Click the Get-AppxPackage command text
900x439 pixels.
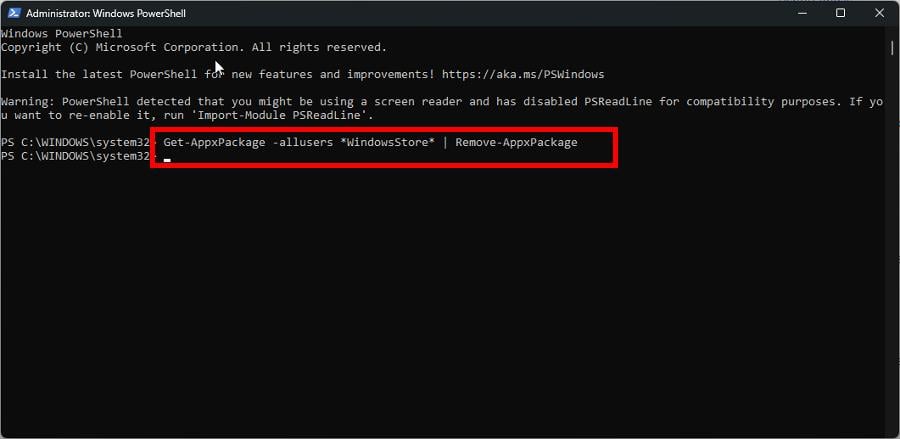point(212,142)
